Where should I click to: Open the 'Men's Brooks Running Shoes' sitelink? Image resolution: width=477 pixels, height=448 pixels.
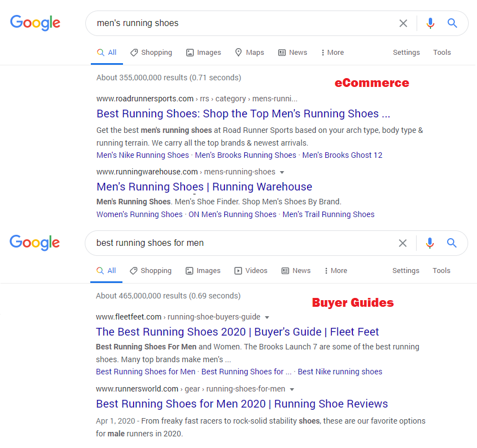point(245,155)
